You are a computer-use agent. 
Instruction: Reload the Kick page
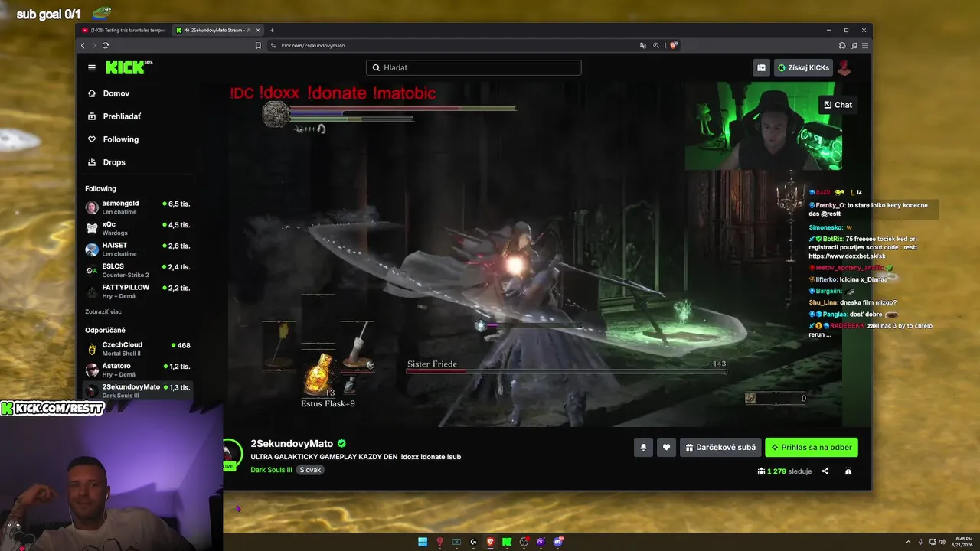tap(106, 45)
